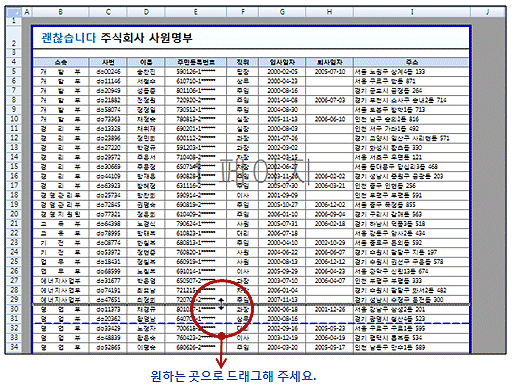Image resolution: width=513 pixels, height=388 pixels.
Task: Click the title cell '괜찮습니다 주식회사 사원명부'
Action: tap(117, 38)
